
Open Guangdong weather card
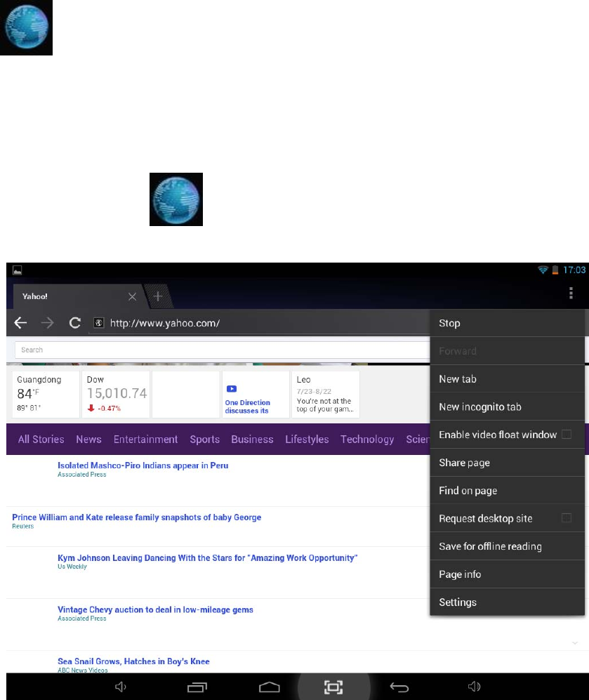pyautogui.click(x=46, y=394)
